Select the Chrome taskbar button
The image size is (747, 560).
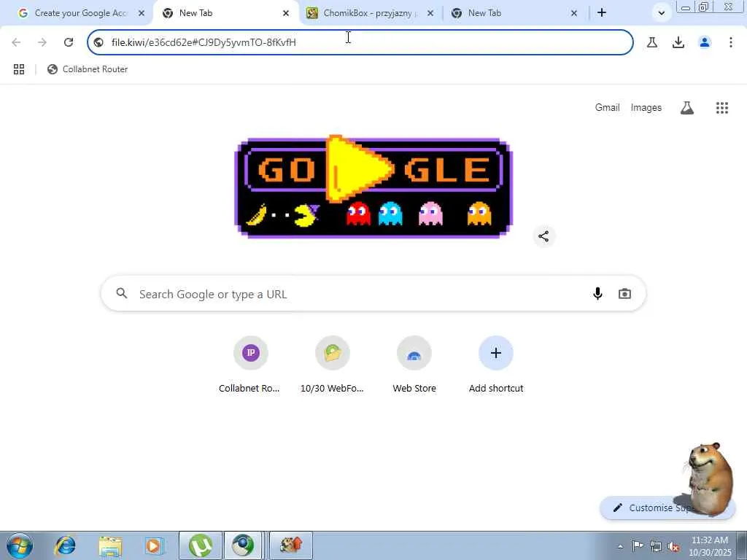point(244,545)
